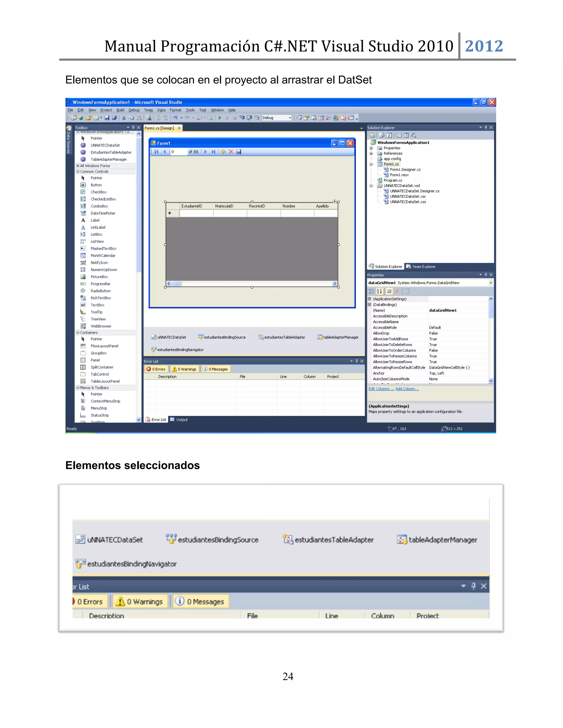Click Open File folder icon in the toolbar
563x728 pixels.
point(89,118)
